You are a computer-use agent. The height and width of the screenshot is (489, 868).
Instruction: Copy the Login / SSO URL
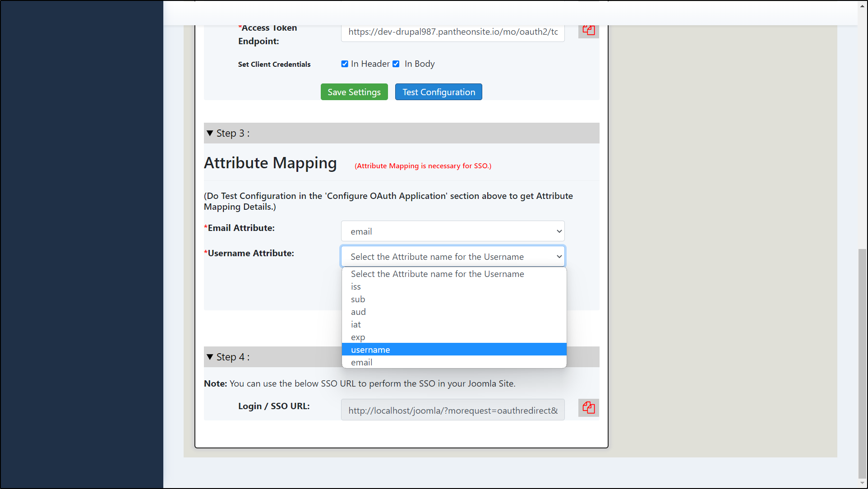588,408
